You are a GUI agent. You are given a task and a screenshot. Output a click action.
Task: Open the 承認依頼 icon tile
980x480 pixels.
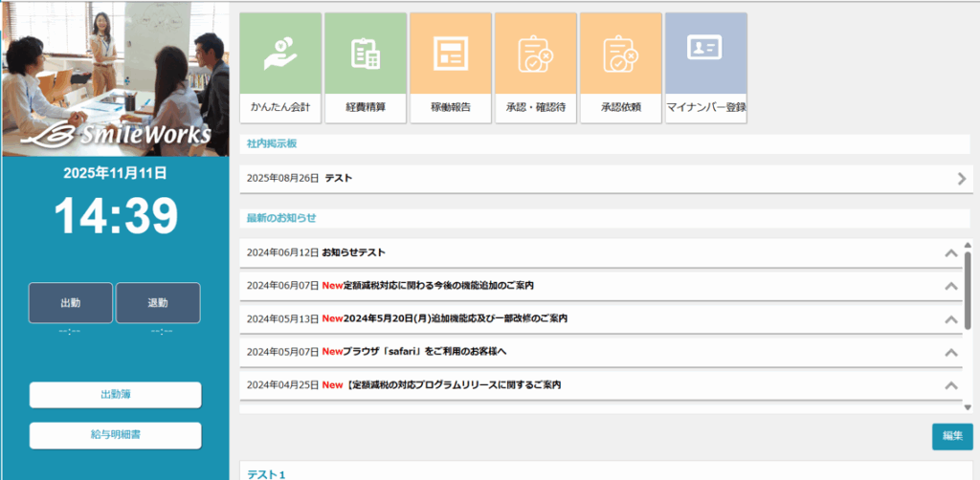[x=620, y=67]
